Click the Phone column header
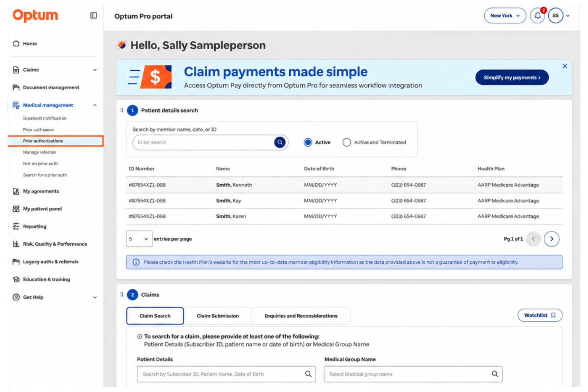 click(398, 169)
